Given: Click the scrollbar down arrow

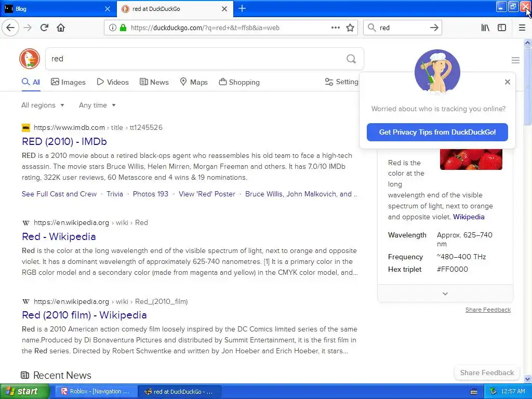Looking at the screenshot, I should [x=527, y=379].
